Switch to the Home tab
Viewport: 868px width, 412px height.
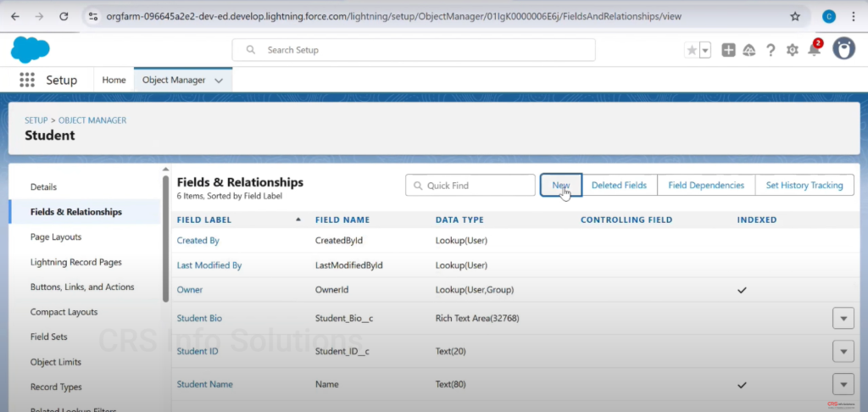114,80
